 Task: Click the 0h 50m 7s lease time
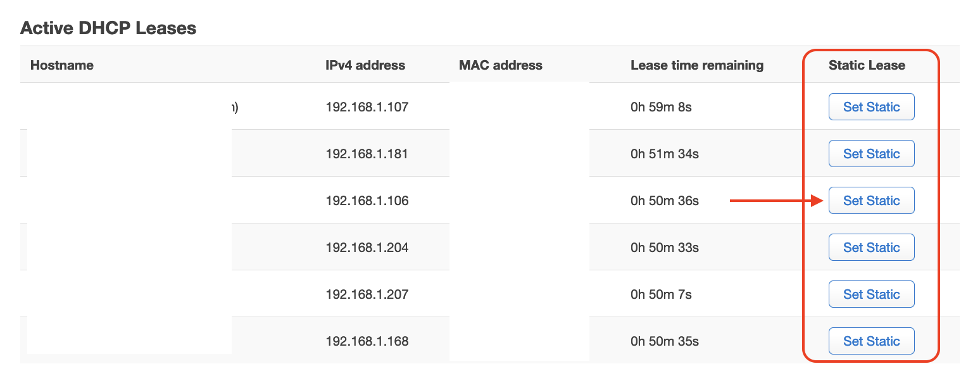click(x=661, y=294)
